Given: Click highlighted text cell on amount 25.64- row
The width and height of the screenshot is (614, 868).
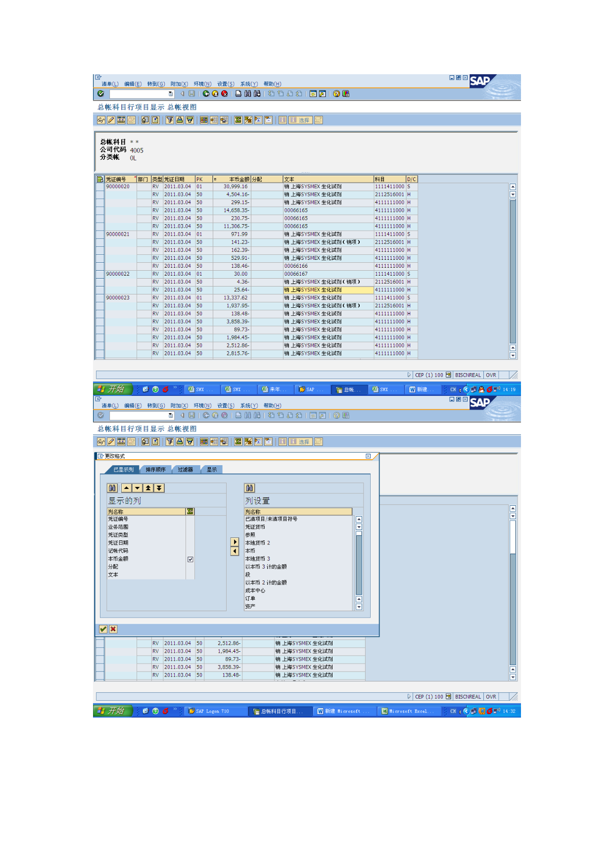Looking at the screenshot, I should (x=328, y=290).
